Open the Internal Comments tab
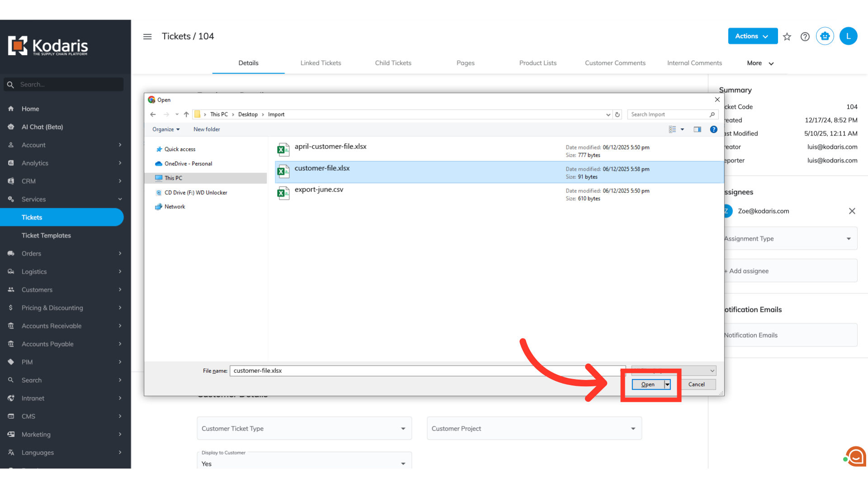The height and width of the screenshot is (488, 868). [694, 63]
